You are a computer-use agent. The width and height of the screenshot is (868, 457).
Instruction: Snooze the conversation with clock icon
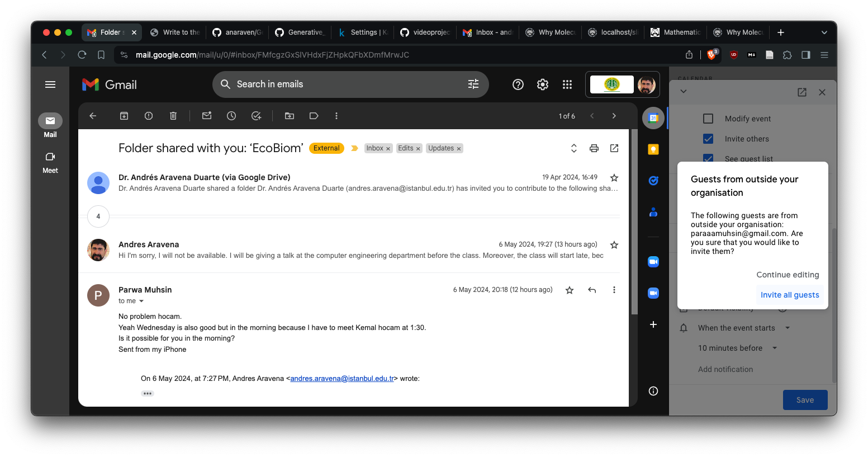231,116
